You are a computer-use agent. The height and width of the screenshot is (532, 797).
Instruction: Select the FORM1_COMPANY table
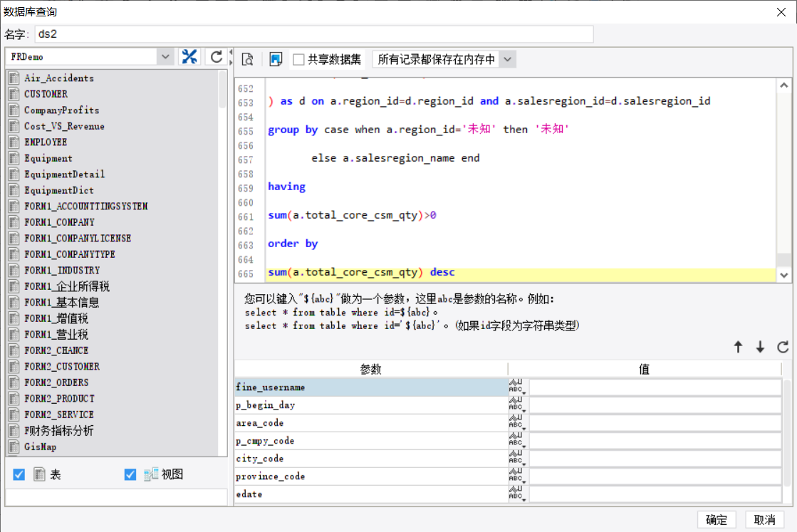coord(59,222)
